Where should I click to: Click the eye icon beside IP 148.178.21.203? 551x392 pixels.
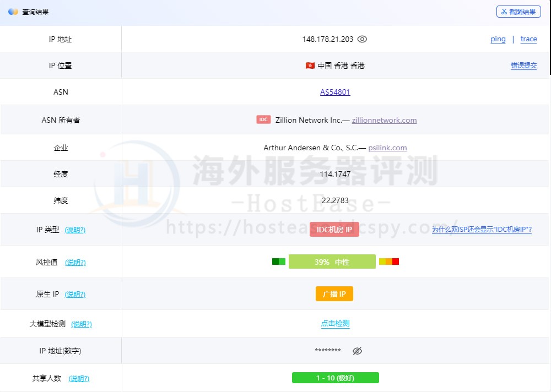pyautogui.click(x=362, y=39)
